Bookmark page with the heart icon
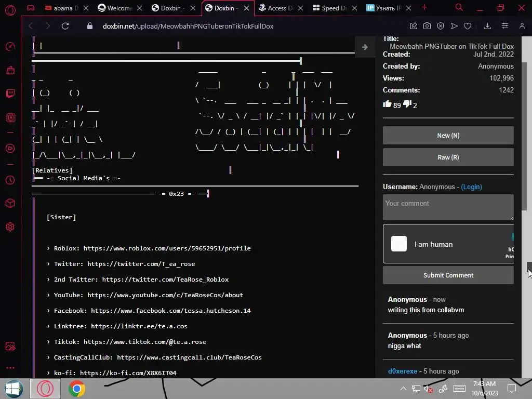 (468, 26)
